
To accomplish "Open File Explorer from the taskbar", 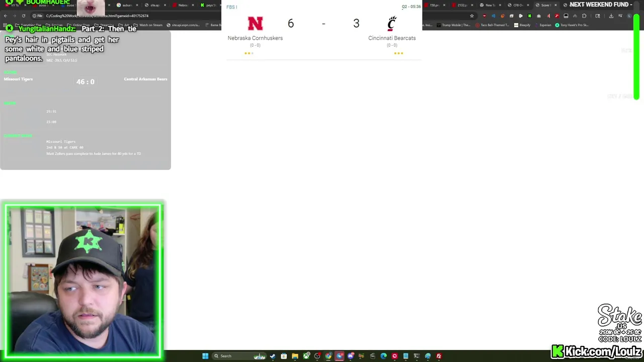I will (295, 356).
